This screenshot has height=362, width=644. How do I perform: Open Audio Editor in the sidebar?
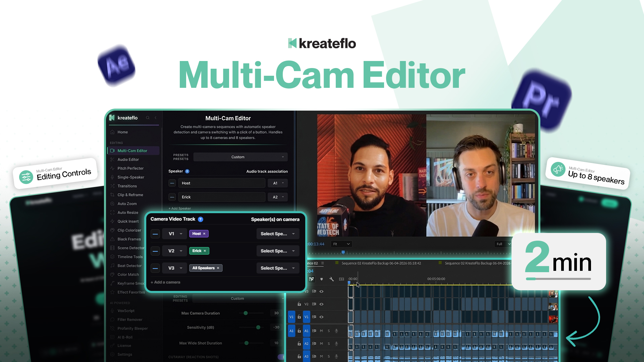(128, 160)
